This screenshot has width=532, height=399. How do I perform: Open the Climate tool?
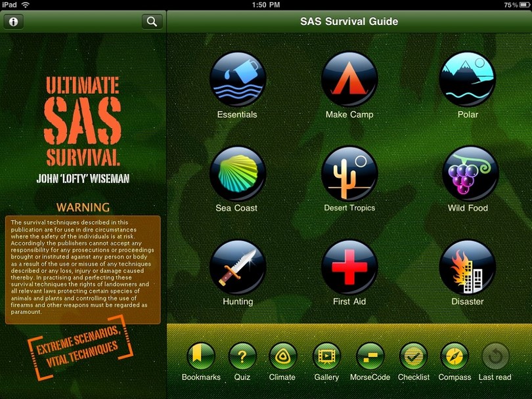point(282,358)
